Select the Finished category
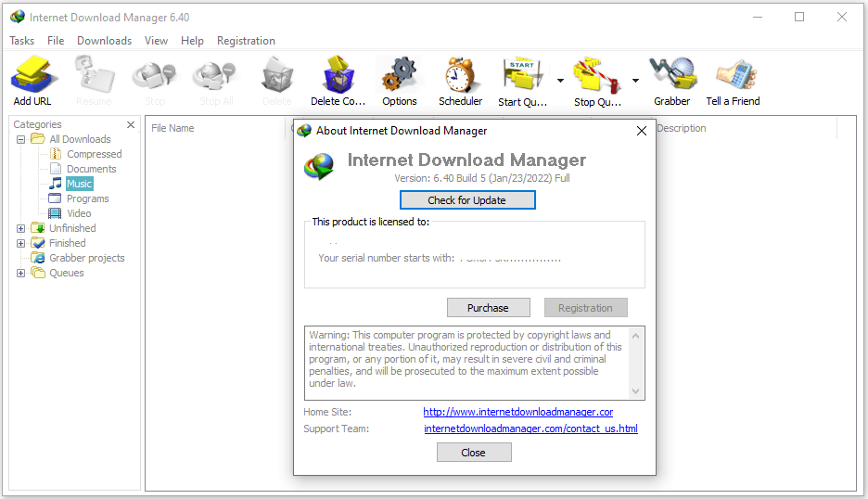The image size is (868, 499). (x=67, y=243)
